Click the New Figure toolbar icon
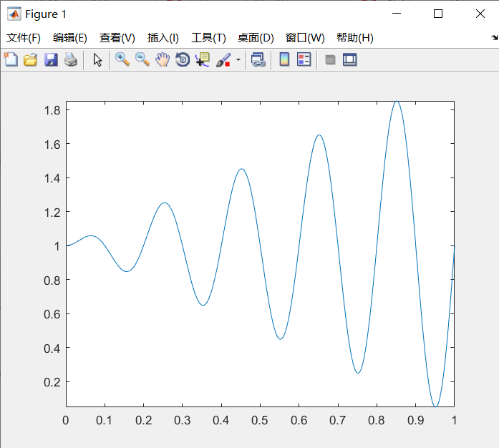This screenshot has width=499, height=448. pyautogui.click(x=11, y=59)
